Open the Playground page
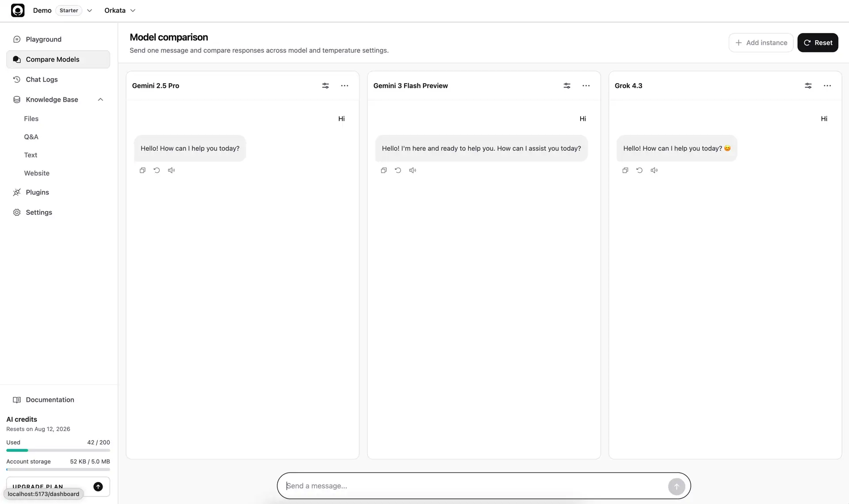 point(58,39)
